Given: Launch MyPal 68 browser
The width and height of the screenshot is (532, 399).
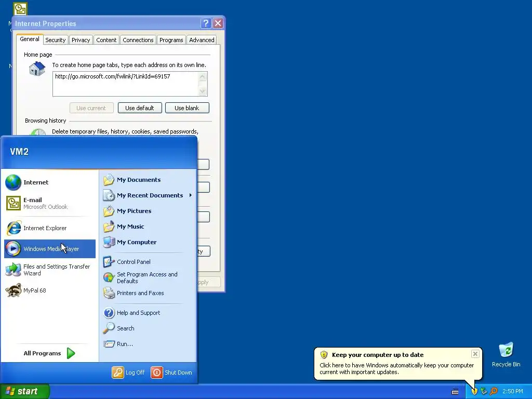Looking at the screenshot, I should [50, 290].
